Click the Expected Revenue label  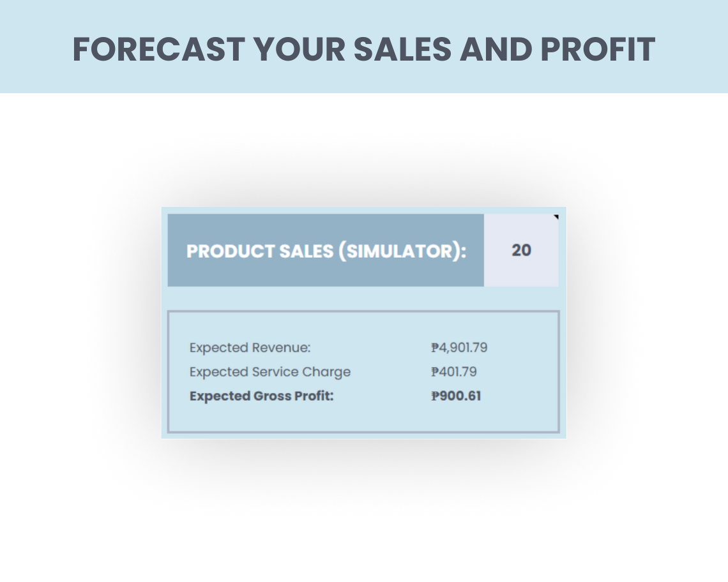tap(250, 348)
